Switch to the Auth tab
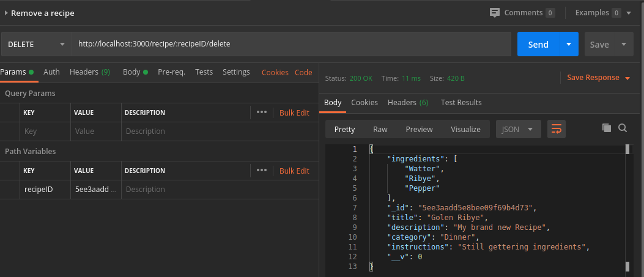This screenshot has width=644, height=277. click(x=51, y=72)
